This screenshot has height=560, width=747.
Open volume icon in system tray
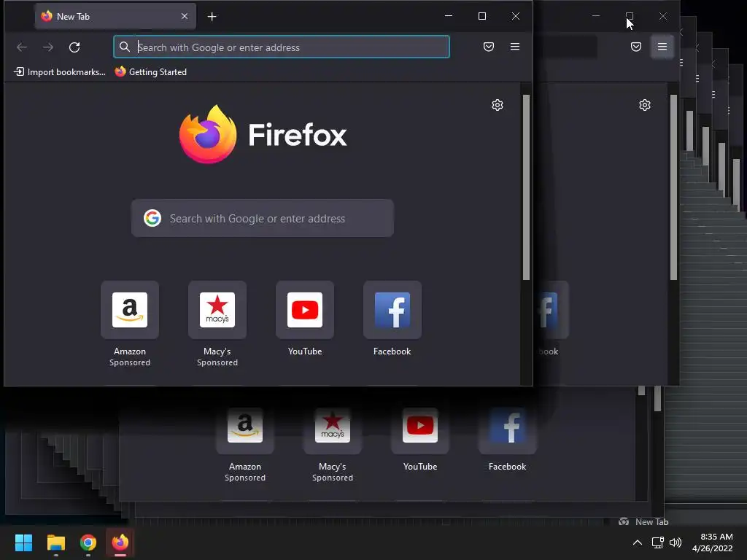[x=676, y=542]
